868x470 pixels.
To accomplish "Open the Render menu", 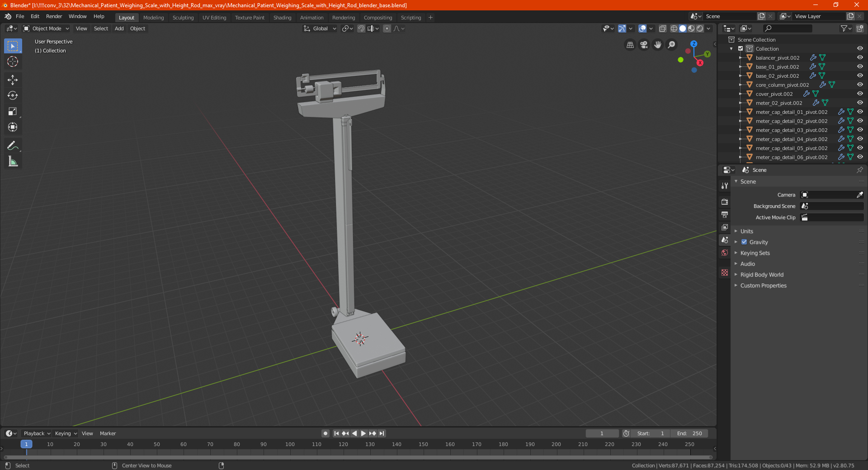I will pos(54,16).
